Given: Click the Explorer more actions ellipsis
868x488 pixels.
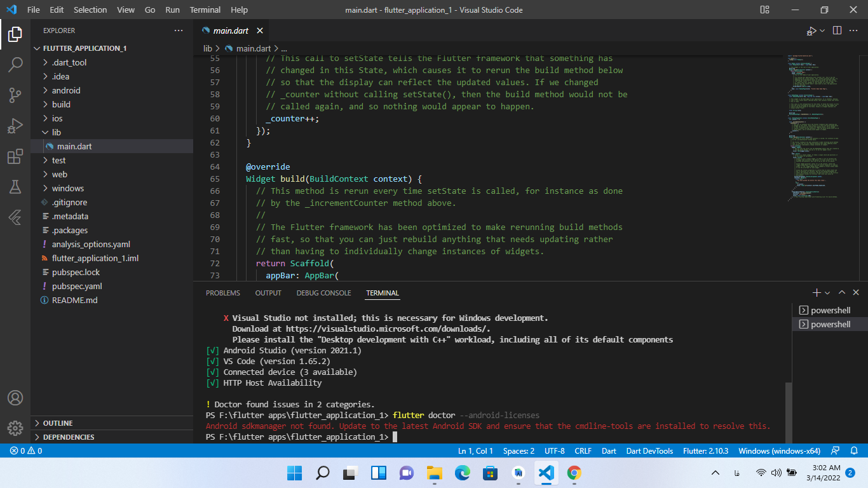Looking at the screenshot, I should 179,30.
